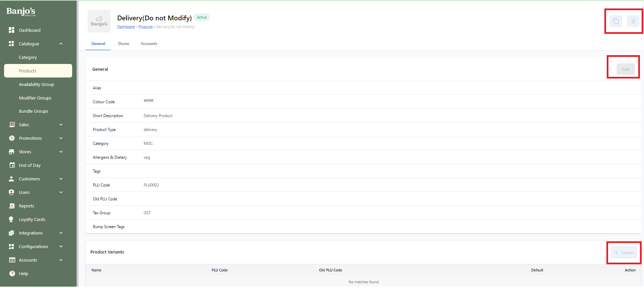Click the MISC category value
The image size is (644, 288).
pos(148,143)
